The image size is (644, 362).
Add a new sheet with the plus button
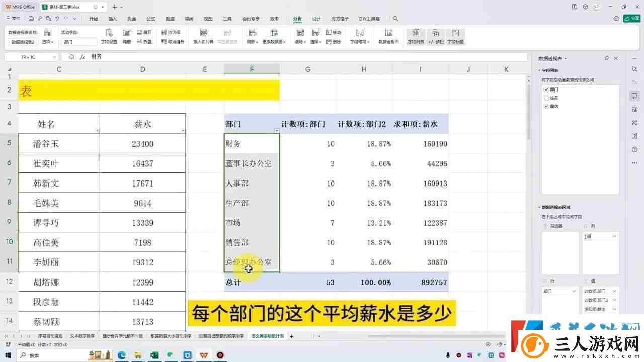[x=291, y=336]
